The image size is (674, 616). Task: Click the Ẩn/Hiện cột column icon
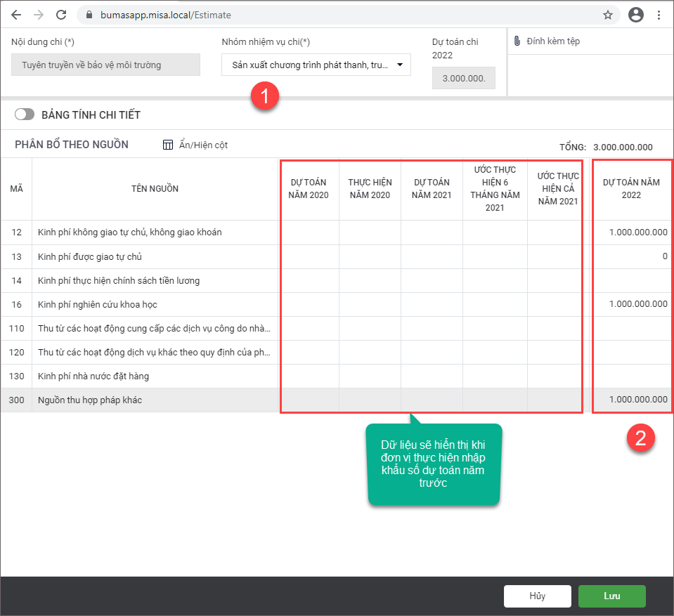pyautogui.click(x=168, y=145)
